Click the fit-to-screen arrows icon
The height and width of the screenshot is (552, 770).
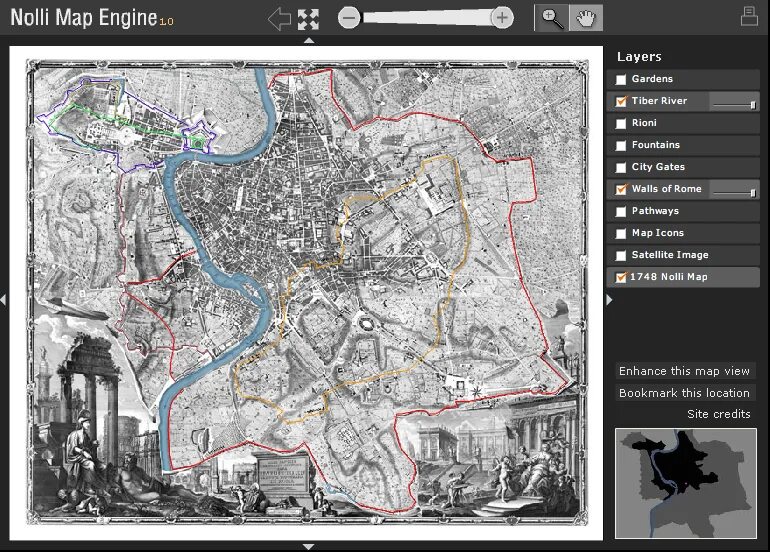pyautogui.click(x=308, y=20)
